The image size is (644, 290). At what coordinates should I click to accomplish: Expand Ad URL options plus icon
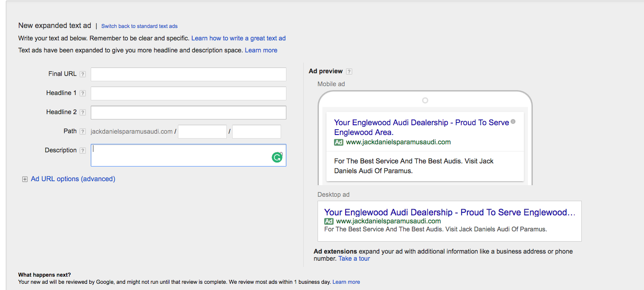tap(25, 179)
